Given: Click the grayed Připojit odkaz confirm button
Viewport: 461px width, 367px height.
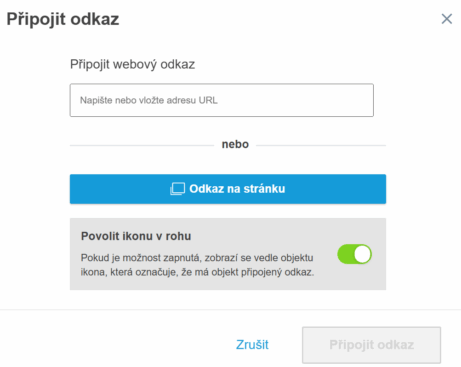Looking at the screenshot, I should pyautogui.click(x=372, y=345).
